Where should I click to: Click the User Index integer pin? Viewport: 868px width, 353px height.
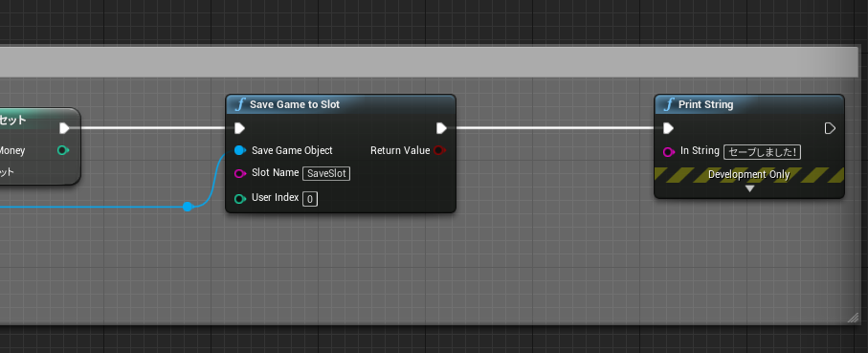239,199
